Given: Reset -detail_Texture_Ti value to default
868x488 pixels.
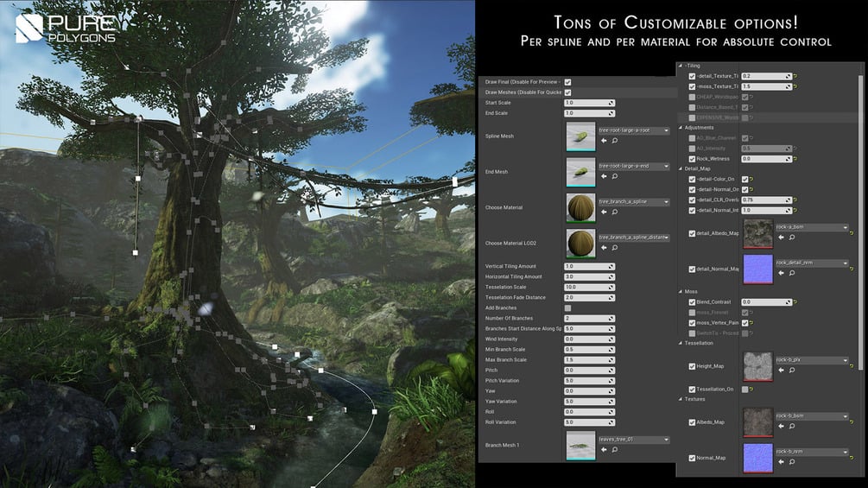Looking at the screenshot, I should pos(795,76).
